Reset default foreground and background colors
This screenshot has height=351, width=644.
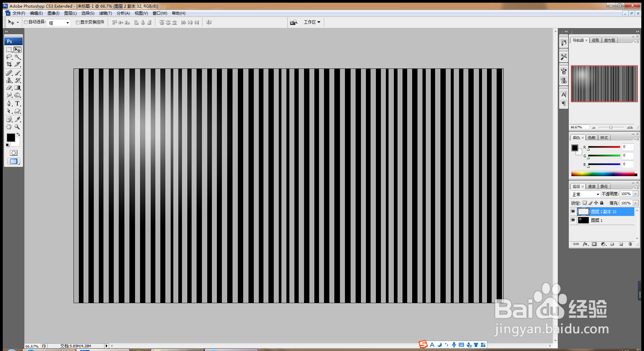[8, 145]
